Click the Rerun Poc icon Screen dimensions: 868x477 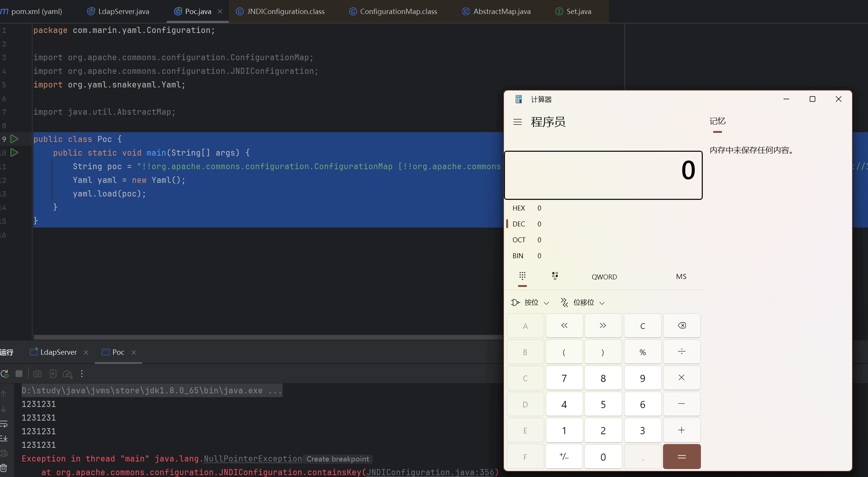5,374
